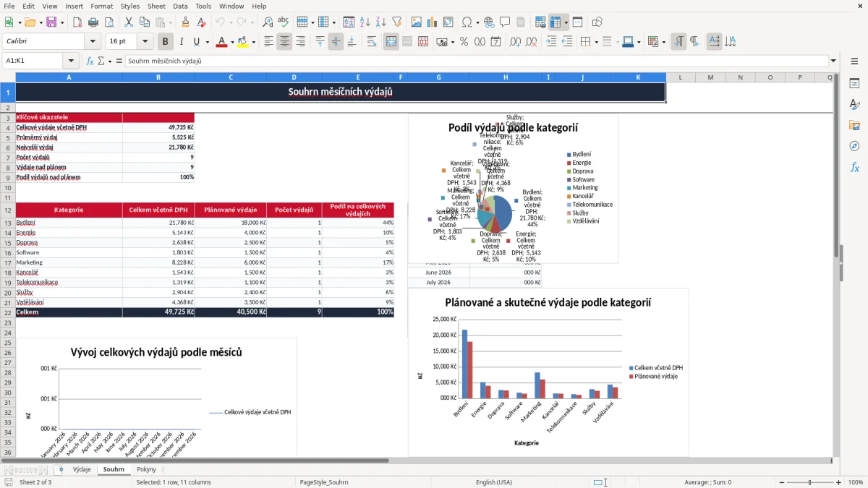
Task: Print the spreadsheet
Action: 93,22
